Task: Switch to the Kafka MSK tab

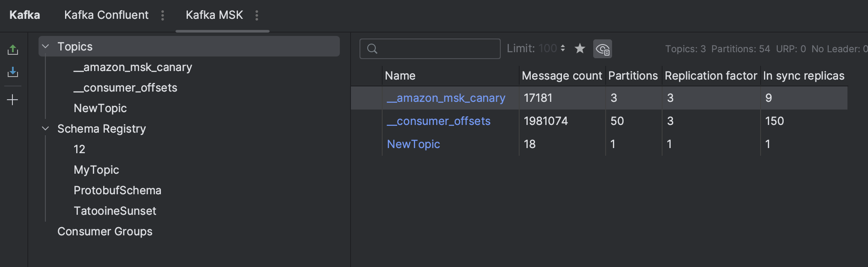Action: [x=214, y=15]
